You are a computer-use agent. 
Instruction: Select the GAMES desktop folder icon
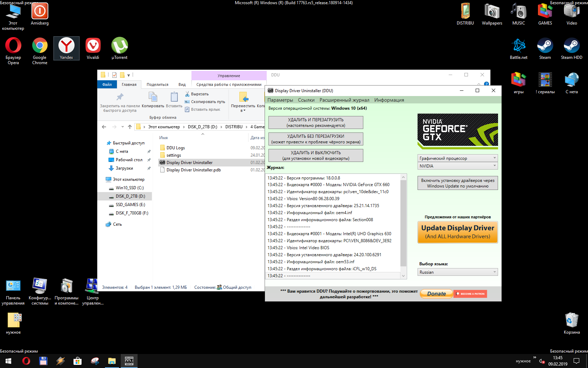tap(545, 14)
